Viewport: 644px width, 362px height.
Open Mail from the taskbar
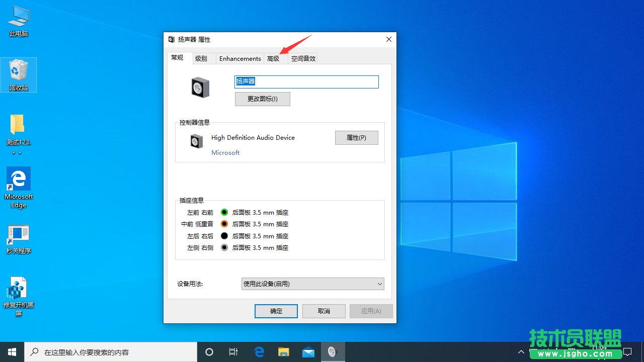308,352
